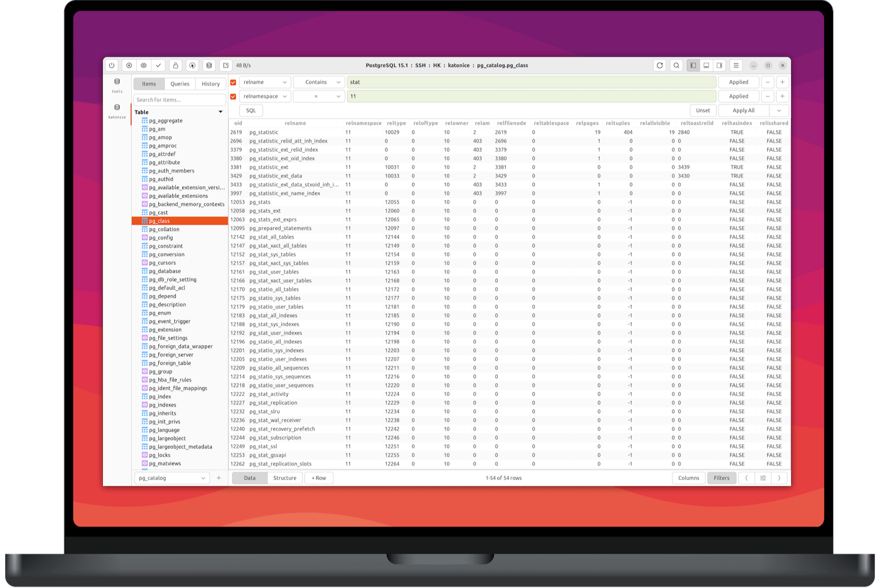Open the pg_catalog schema dropdown
879x588 pixels.
point(171,477)
